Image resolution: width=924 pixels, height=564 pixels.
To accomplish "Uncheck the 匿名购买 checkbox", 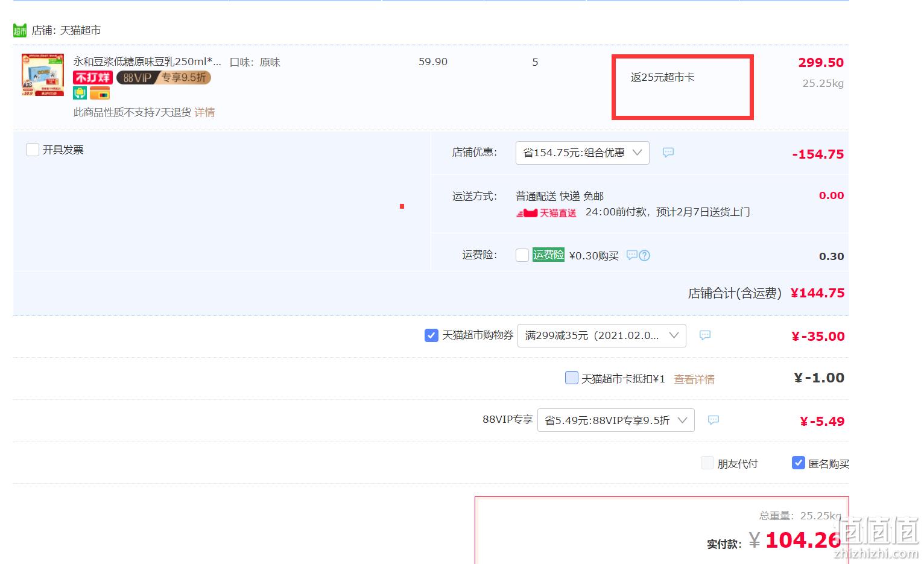I will [798, 463].
